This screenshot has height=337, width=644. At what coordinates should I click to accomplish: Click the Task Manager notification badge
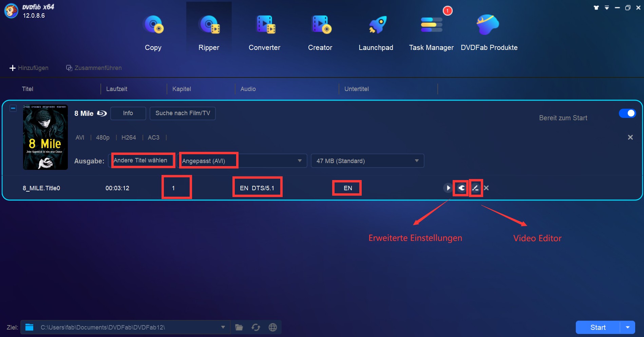pyautogui.click(x=448, y=11)
